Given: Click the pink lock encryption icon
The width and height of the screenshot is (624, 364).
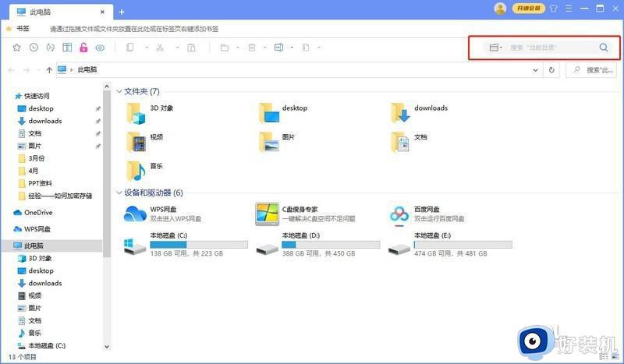Looking at the screenshot, I should coord(83,48).
